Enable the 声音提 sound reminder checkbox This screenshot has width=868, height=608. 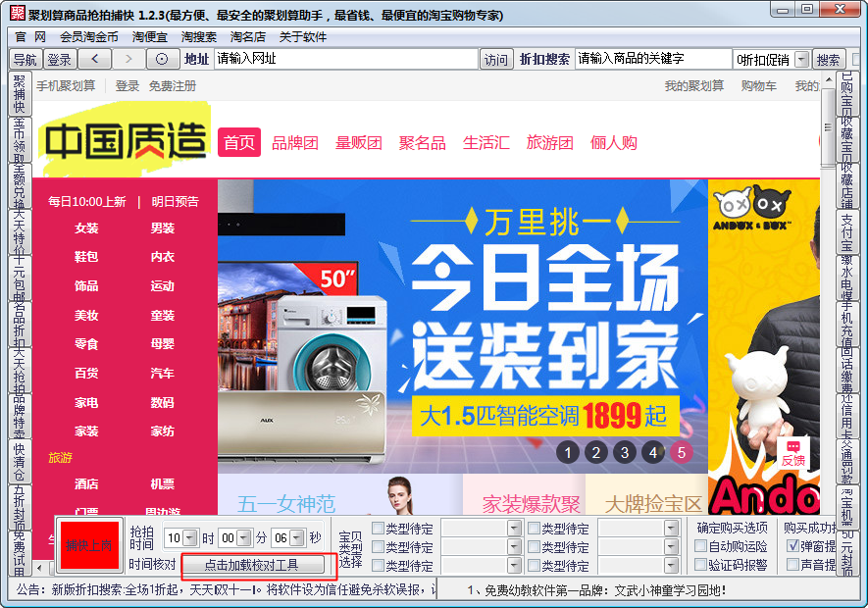(792, 564)
